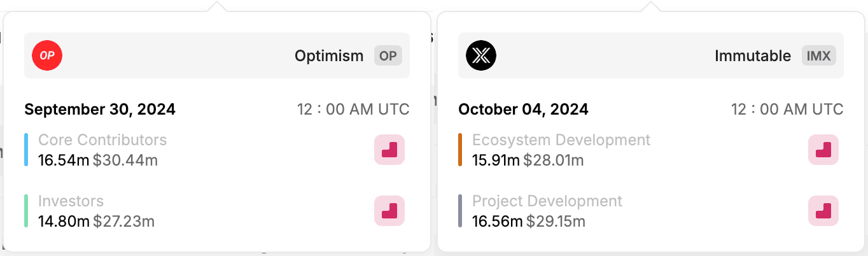Open the Immutable token name
The width and height of the screenshot is (868, 256).
coord(753,55)
